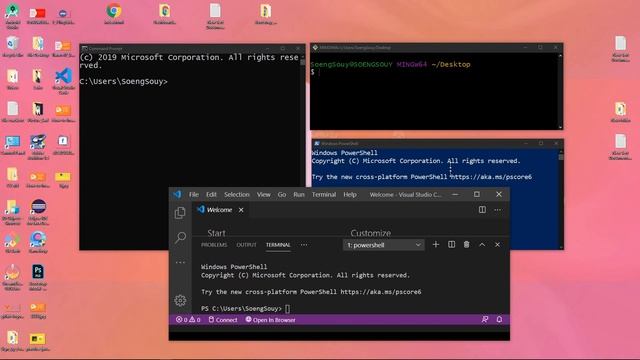This screenshot has height=360, width=640.
Task: Click the 'Start' heading on Welcome page
Action: (216, 233)
